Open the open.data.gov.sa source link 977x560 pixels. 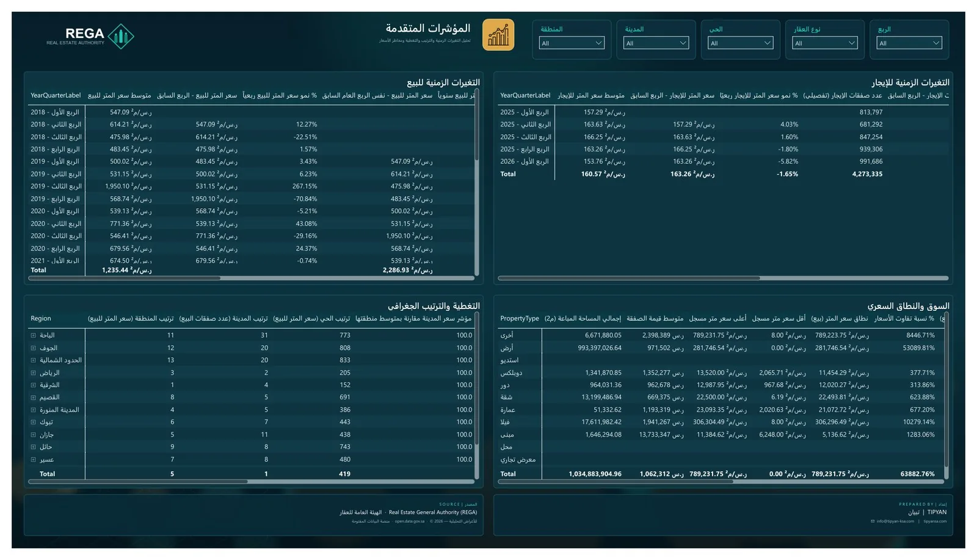coord(409,521)
